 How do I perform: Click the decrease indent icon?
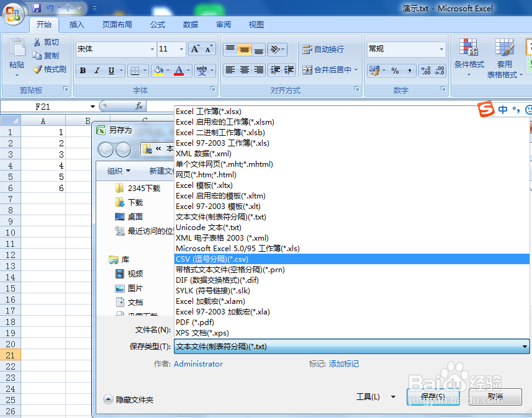click(275, 70)
